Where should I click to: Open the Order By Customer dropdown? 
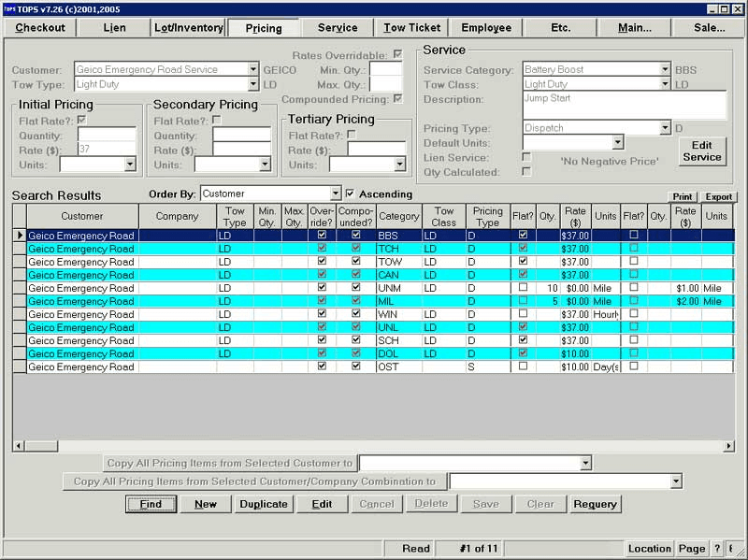tap(336, 194)
